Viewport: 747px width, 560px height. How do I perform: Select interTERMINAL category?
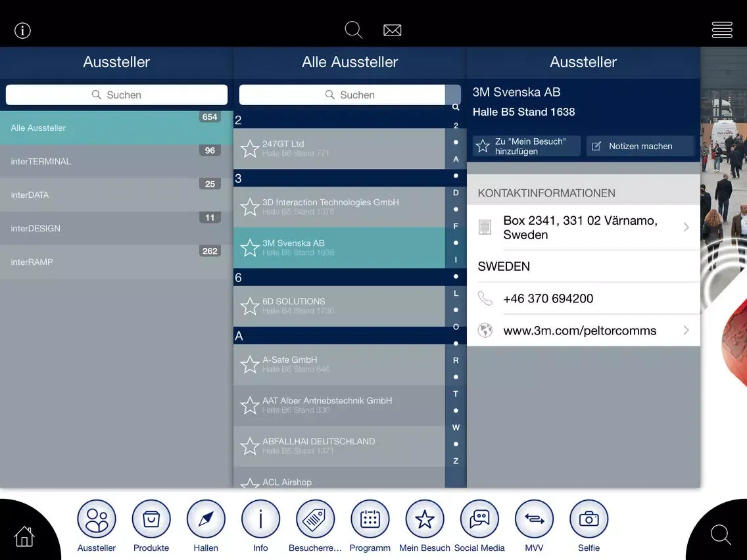(x=116, y=162)
